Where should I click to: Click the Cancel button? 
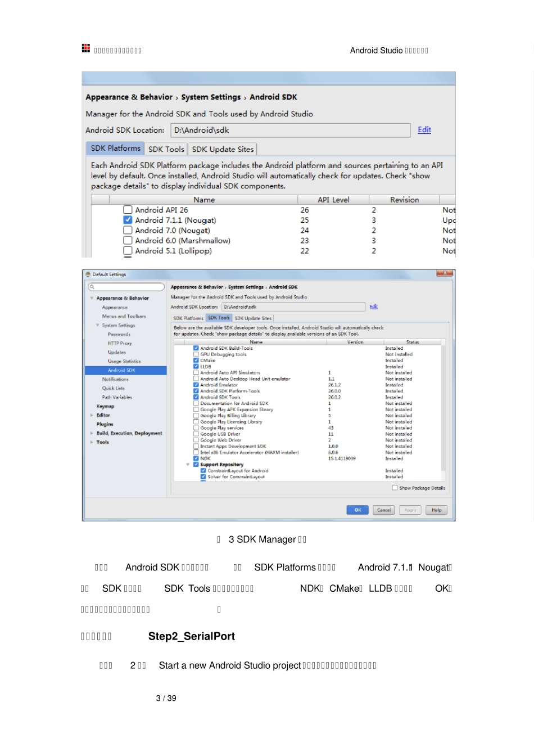[384, 510]
